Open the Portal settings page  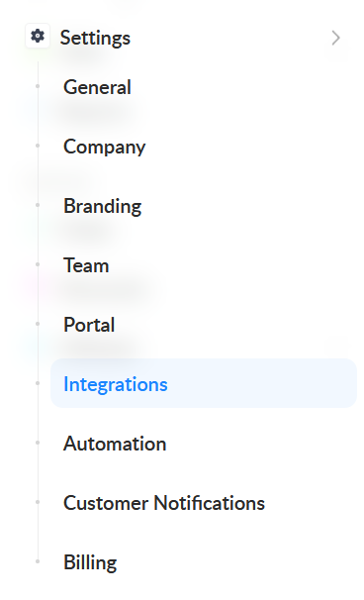click(x=89, y=325)
